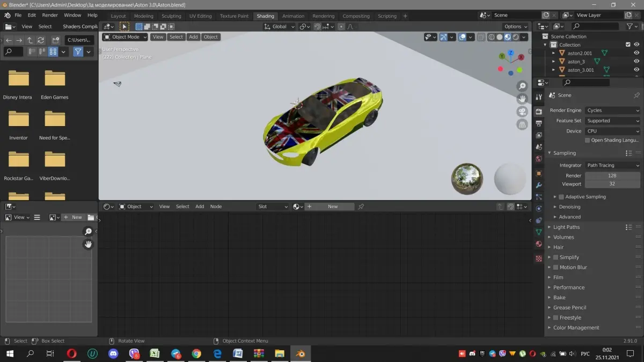Open the Render properties tab
The width and height of the screenshot is (644, 362).
539,111
